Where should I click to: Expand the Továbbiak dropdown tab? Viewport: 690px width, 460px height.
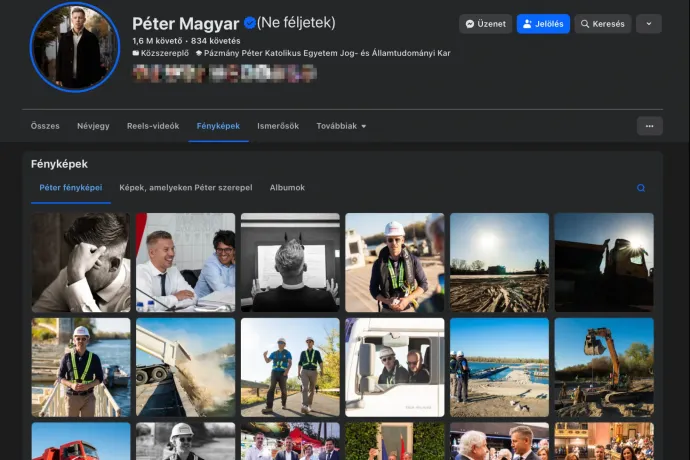(341, 126)
